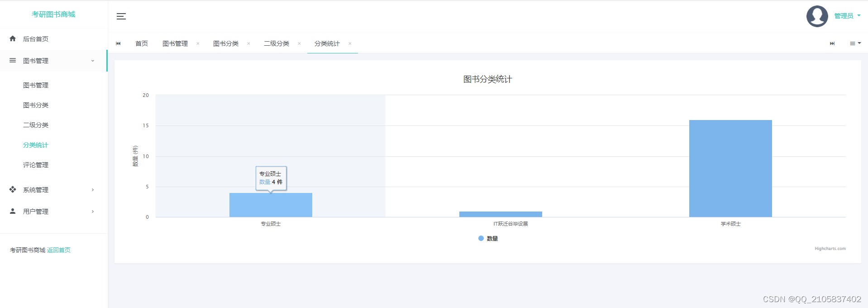The width and height of the screenshot is (868, 308).
Task: Close the 二级分类 tab
Action: point(299,43)
